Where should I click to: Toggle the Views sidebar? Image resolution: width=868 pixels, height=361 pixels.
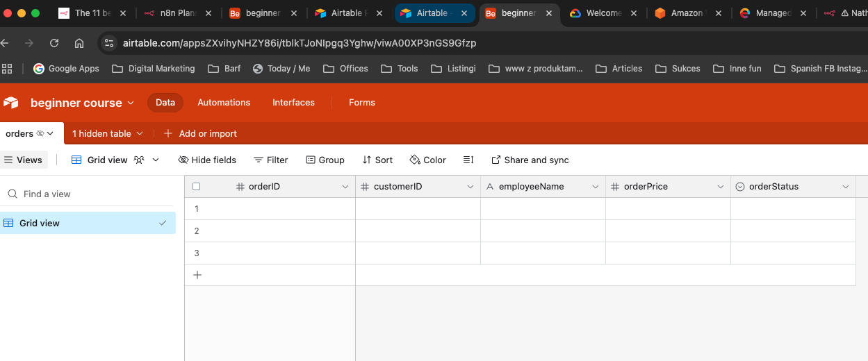click(23, 160)
